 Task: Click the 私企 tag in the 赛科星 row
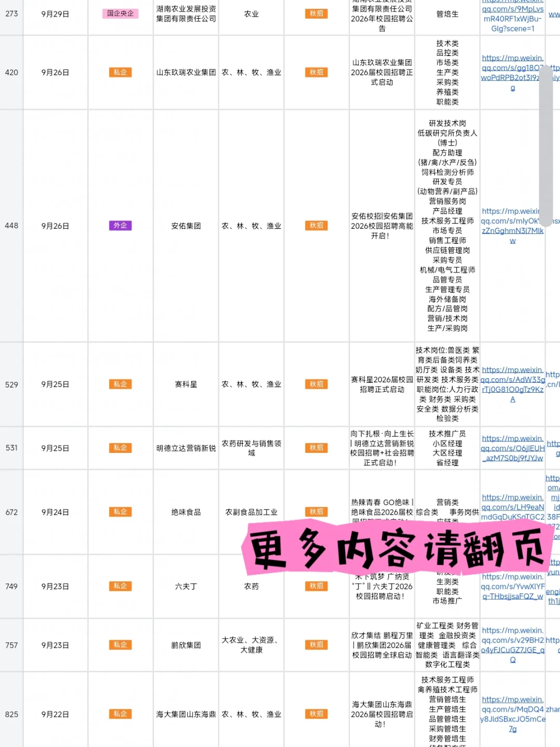pyautogui.click(x=120, y=384)
